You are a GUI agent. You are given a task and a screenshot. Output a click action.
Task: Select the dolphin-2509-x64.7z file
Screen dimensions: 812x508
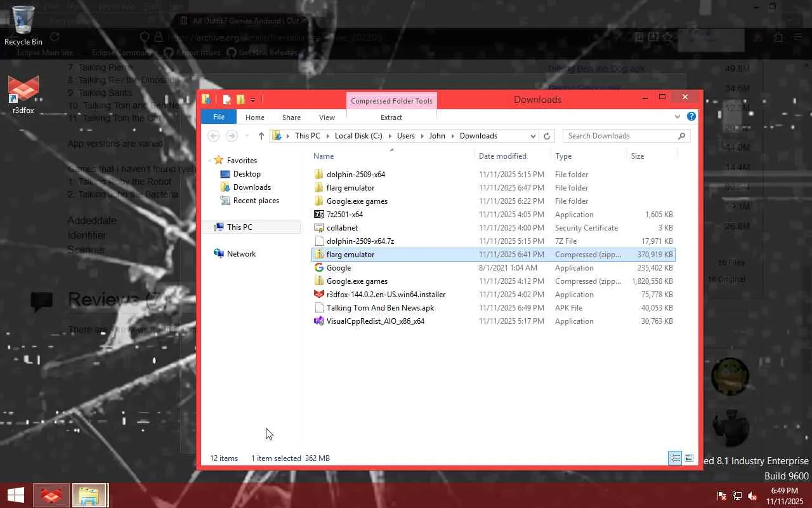[x=360, y=241]
